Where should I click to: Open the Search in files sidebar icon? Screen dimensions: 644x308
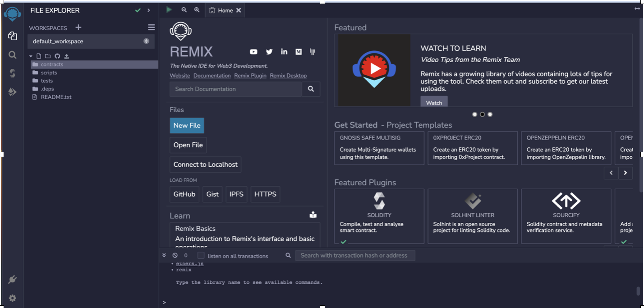12,55
